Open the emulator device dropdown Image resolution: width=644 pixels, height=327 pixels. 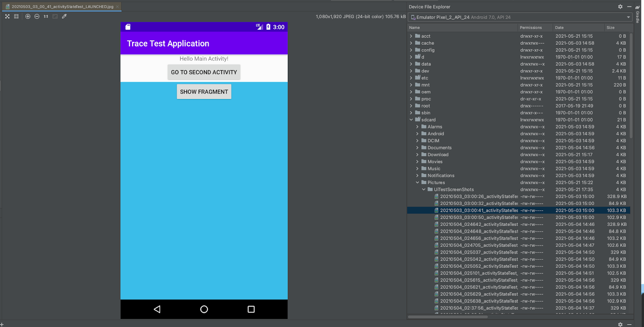click(520, 17)
